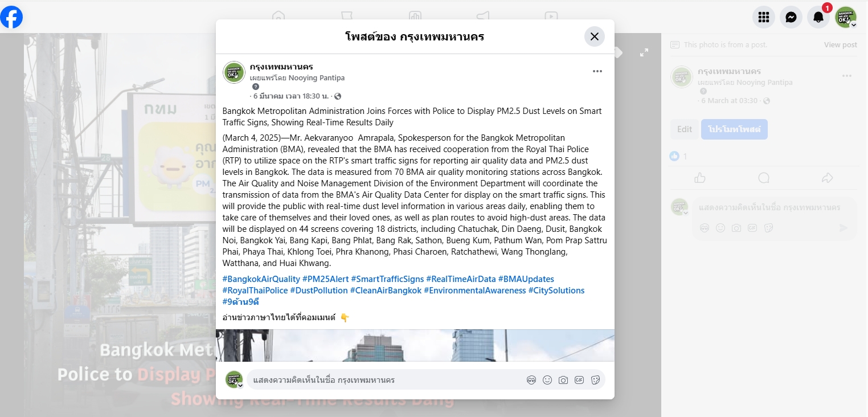Attach a photo with dialog camera icon
This screenshot has height=417, width=868.
point(563,380)
